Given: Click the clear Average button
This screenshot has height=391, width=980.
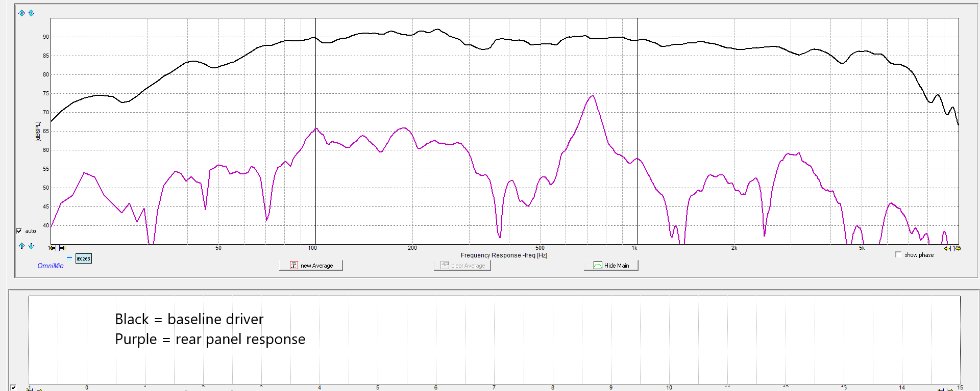Looking at the screenshot, I should (462, 266).
